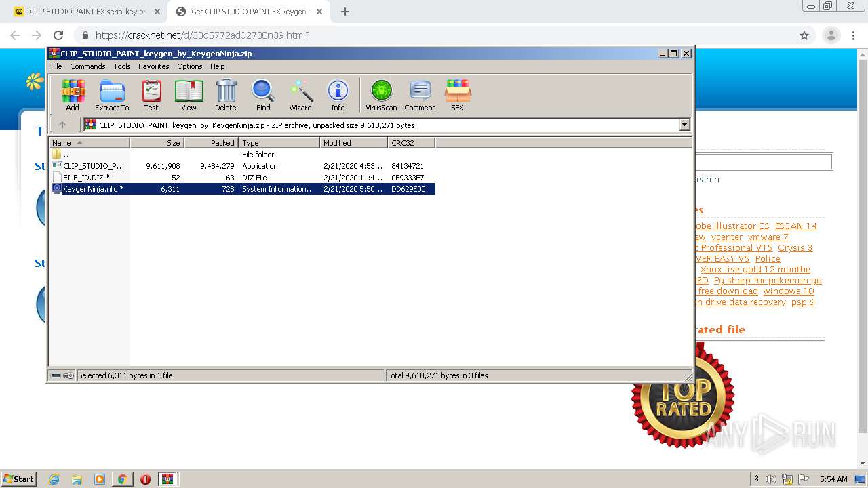Open the windows 10 link
This screenshot has height=488, width=868.
pyautogui.click(x=789, y=291)
